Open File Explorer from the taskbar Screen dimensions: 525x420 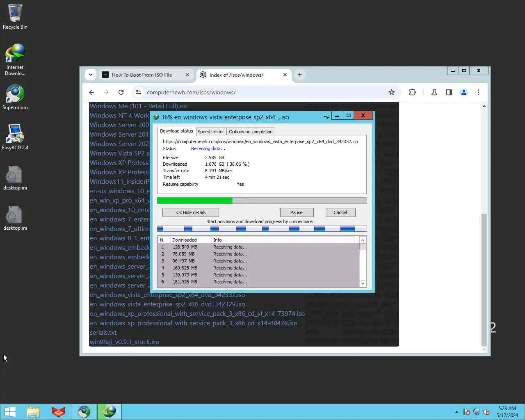click(x=33, y=412)
